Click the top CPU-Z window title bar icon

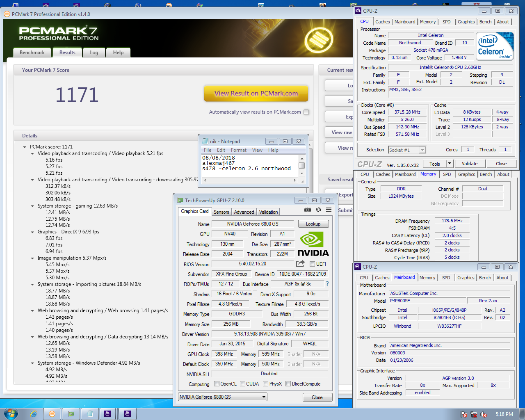(358, 11)
